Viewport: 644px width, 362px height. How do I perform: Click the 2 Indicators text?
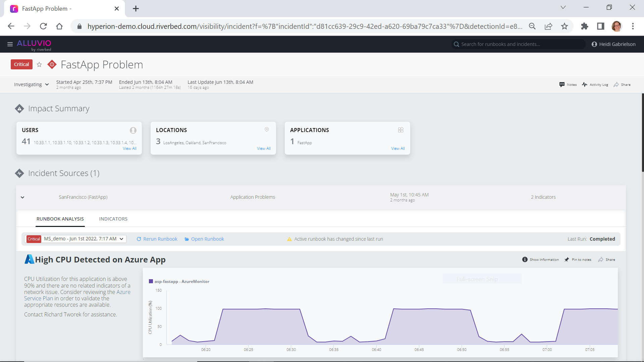pos(543,197)
